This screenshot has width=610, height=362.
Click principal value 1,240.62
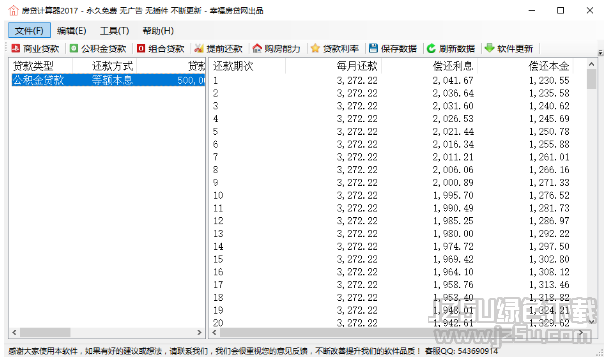click(x=549, y=106)
